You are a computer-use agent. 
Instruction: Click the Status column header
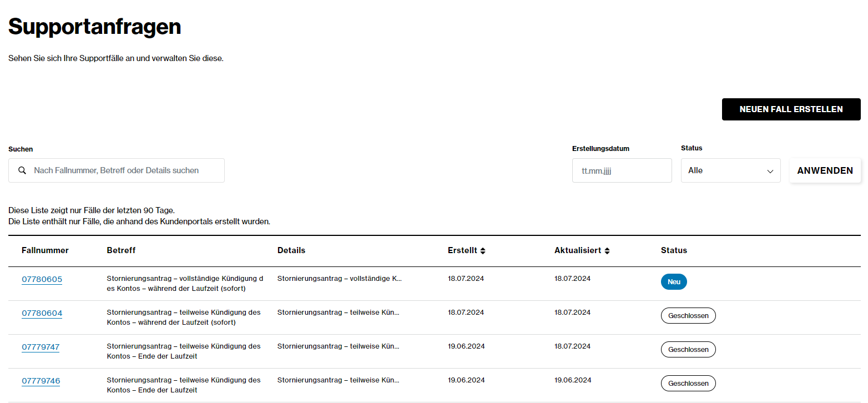click(x=674, y=250)
